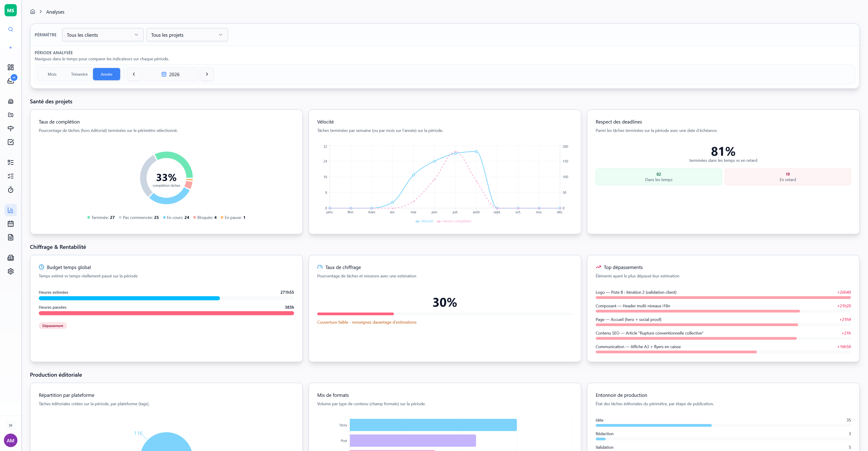The height and width of the screenshot is (451, 868).
Task: Click the Page — Accueil (hero + social proof) row
Action: coord(723,321)
